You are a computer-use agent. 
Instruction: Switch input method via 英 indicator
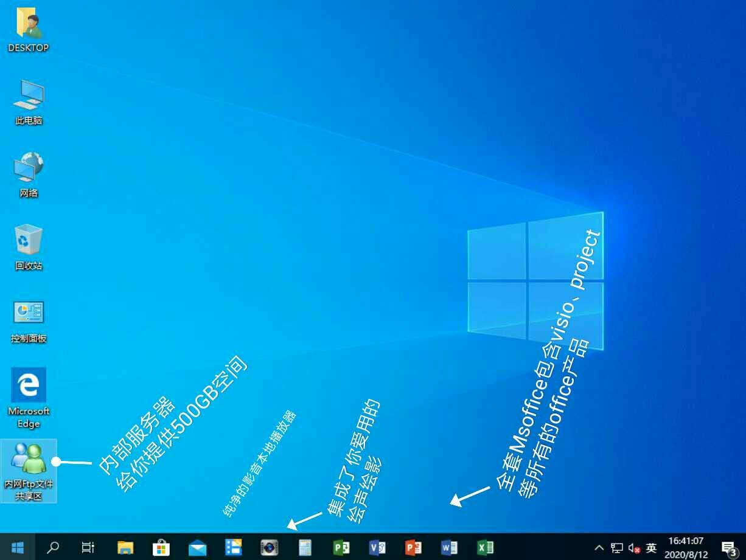(651, 548)
